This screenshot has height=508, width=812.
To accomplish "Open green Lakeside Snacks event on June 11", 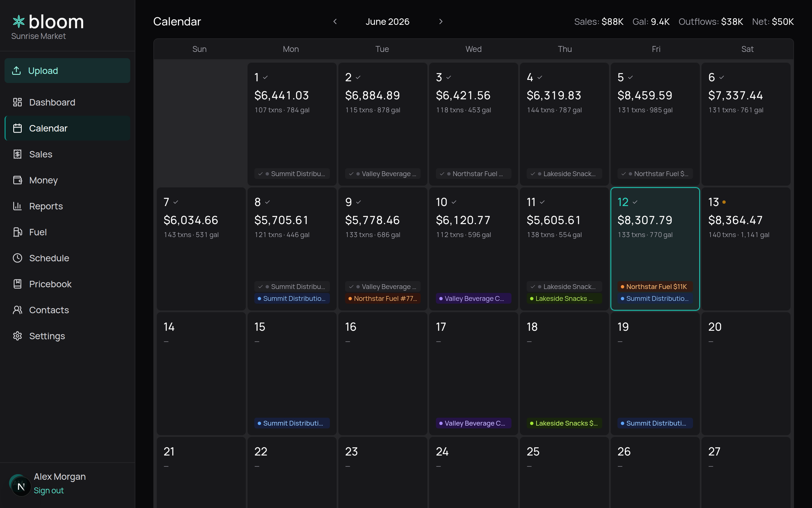I will (564, 298).
